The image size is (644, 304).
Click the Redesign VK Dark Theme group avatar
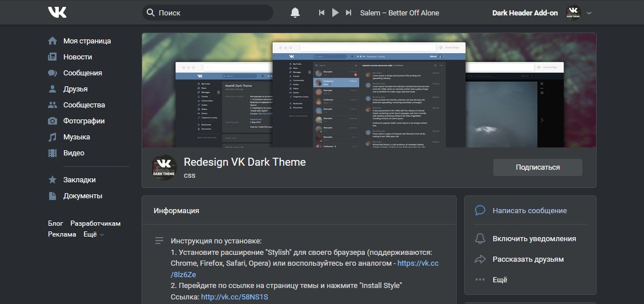[x=164, y=167]
